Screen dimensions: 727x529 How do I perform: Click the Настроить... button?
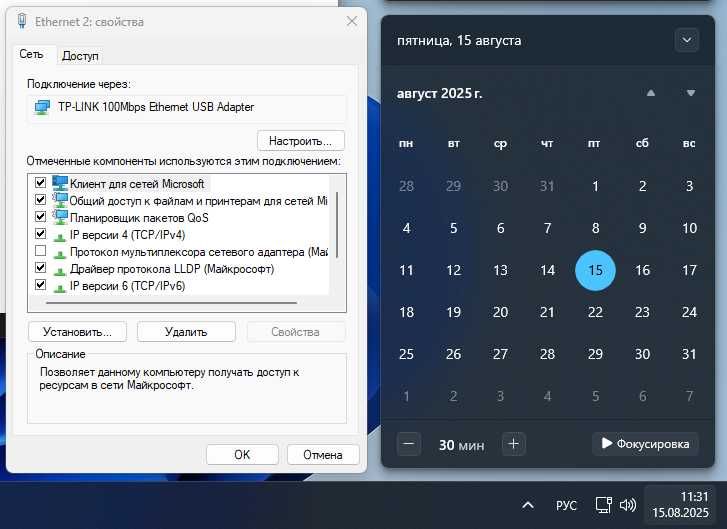(300, 140)
